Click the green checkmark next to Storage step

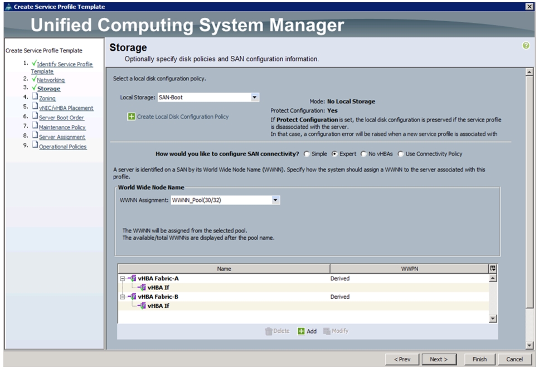pos(33,88)
